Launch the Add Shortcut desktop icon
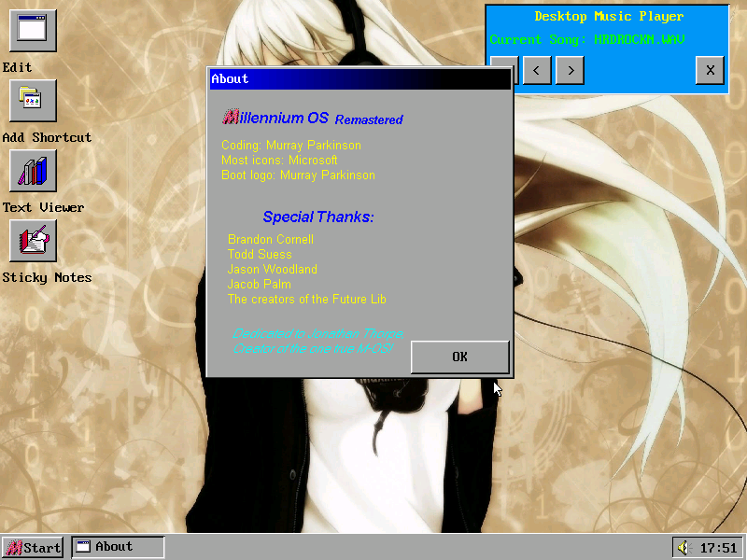Screen dimensions: 747x560 (33, 101)
